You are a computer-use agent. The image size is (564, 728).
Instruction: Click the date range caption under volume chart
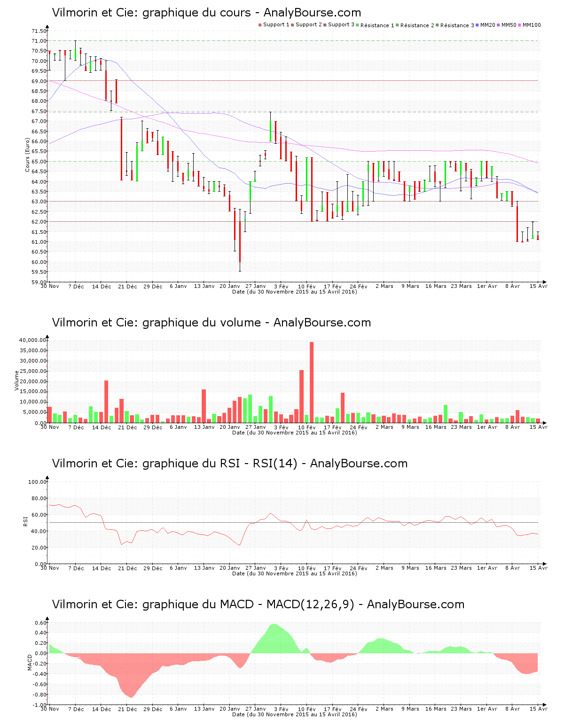pos(295,433)
